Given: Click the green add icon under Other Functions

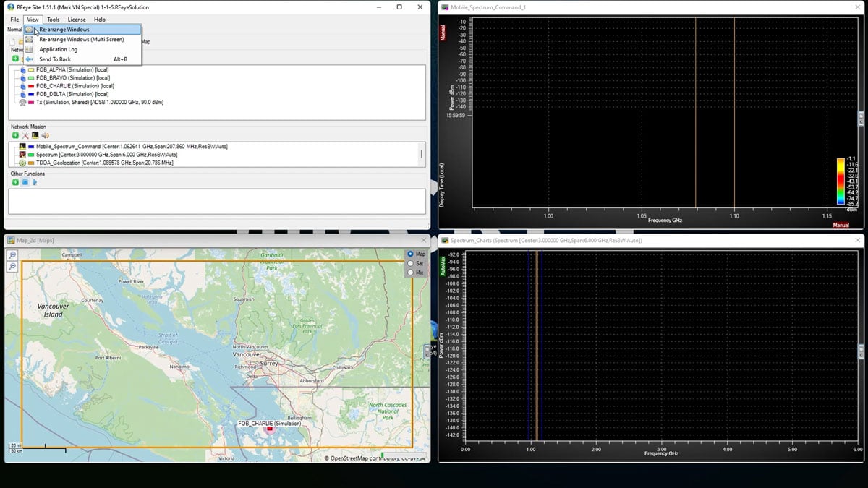Looking at the screenshot, I should (15, 182).
